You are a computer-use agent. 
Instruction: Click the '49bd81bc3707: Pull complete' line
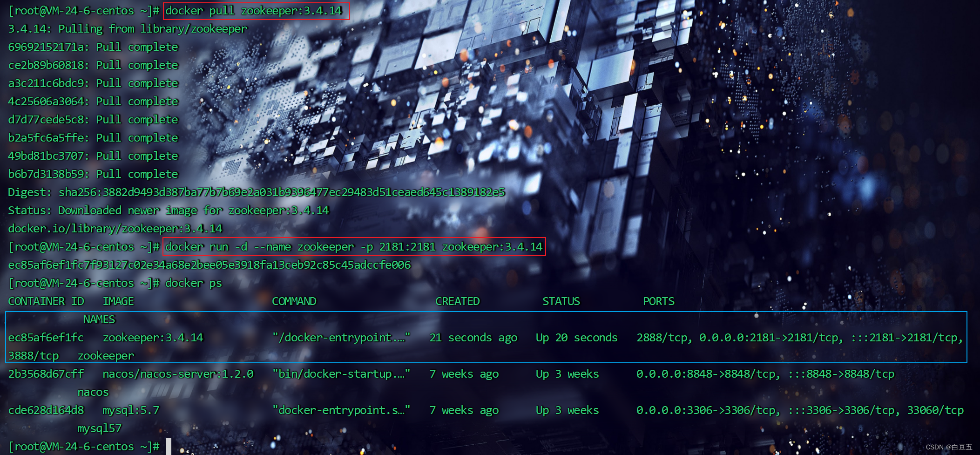pos(93,156)
